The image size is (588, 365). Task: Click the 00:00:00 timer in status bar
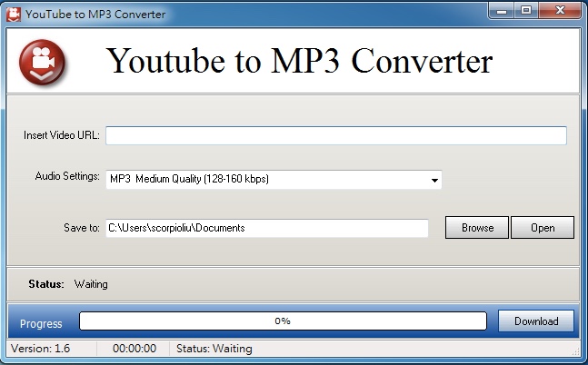135,349
